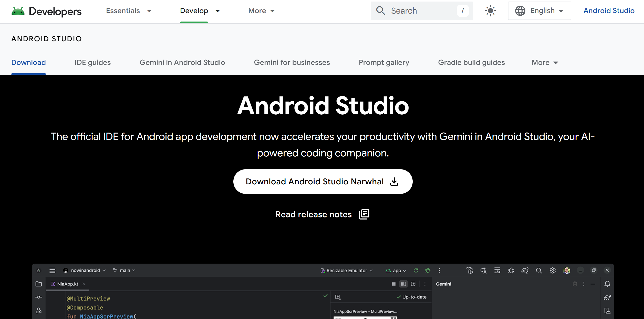Toggle the light/dark theme sun icon
This screenshot has height=319, width=644.
tap(490, 11)
